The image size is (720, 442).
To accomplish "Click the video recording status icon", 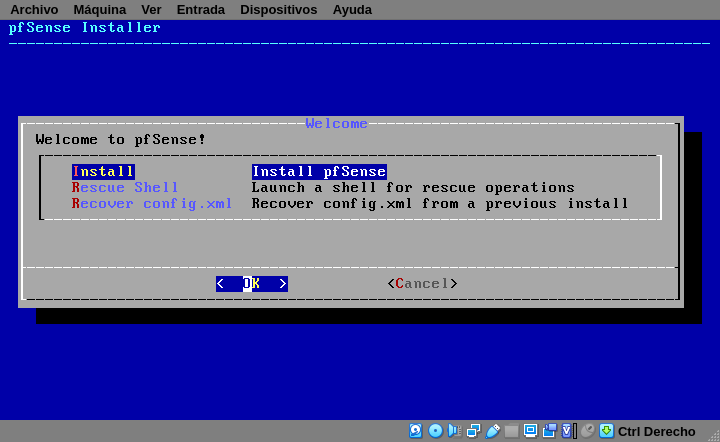I will [550, 431].
